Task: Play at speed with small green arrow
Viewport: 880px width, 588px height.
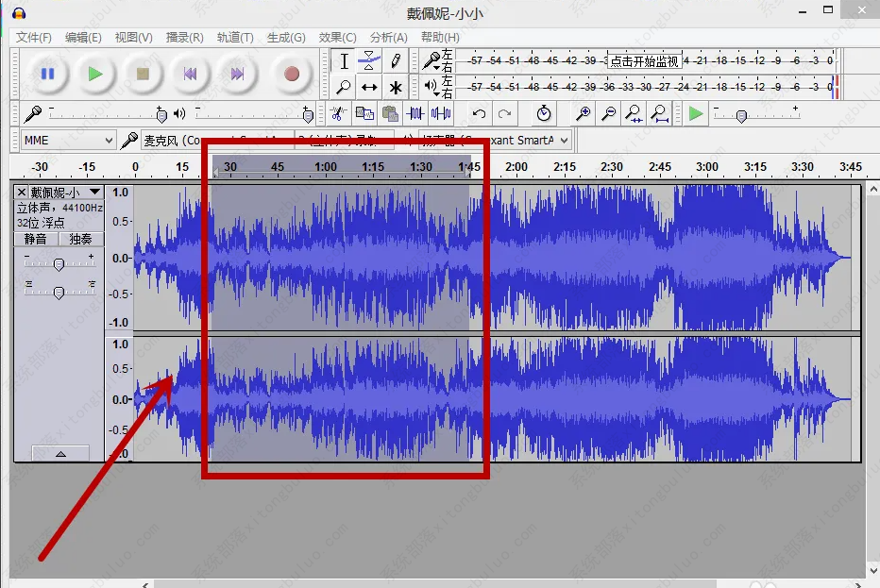Action: [x=696, y=114]
